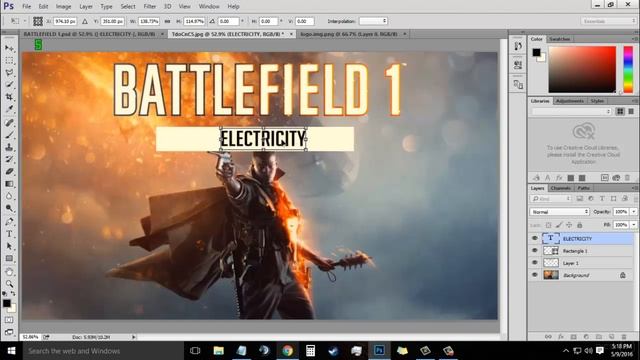
Task: Hide Layer 1 visibility eye
Action: (x=535, y=263)
